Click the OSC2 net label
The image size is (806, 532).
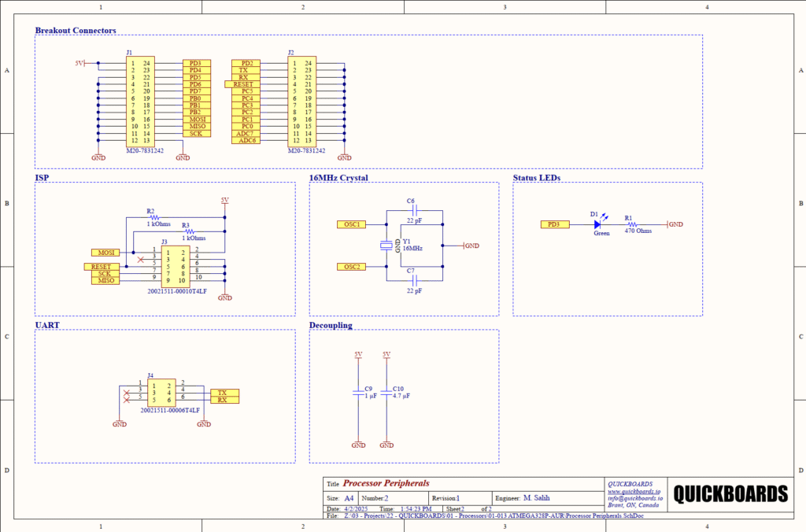point(351,267)
